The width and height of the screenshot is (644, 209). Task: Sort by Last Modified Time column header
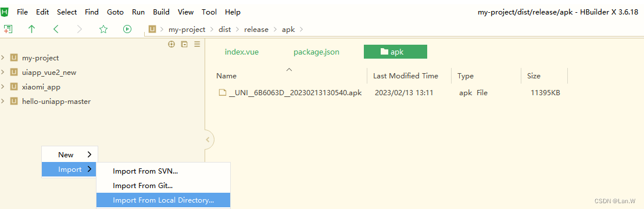tap(405, 76)
